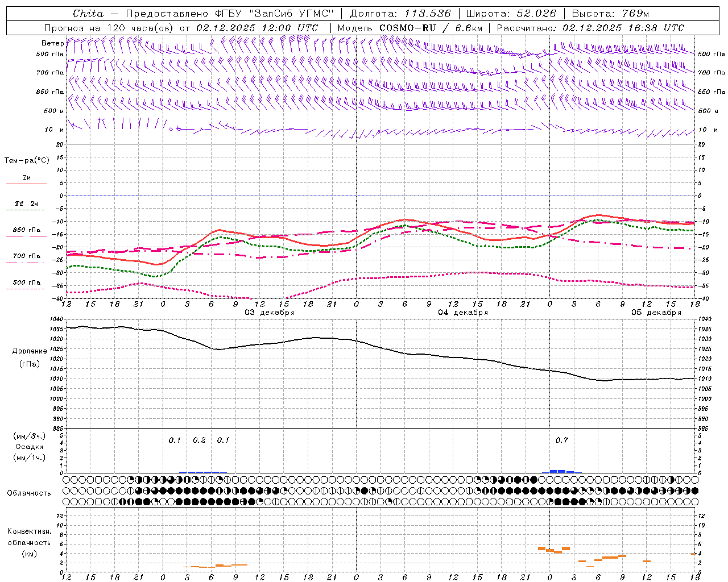Click the "10 м" wind level label on left

click(x=55, y=130)
